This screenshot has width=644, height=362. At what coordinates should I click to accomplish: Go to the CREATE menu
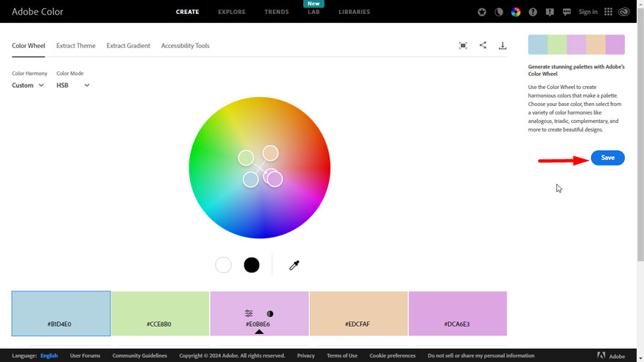[187, 12]
